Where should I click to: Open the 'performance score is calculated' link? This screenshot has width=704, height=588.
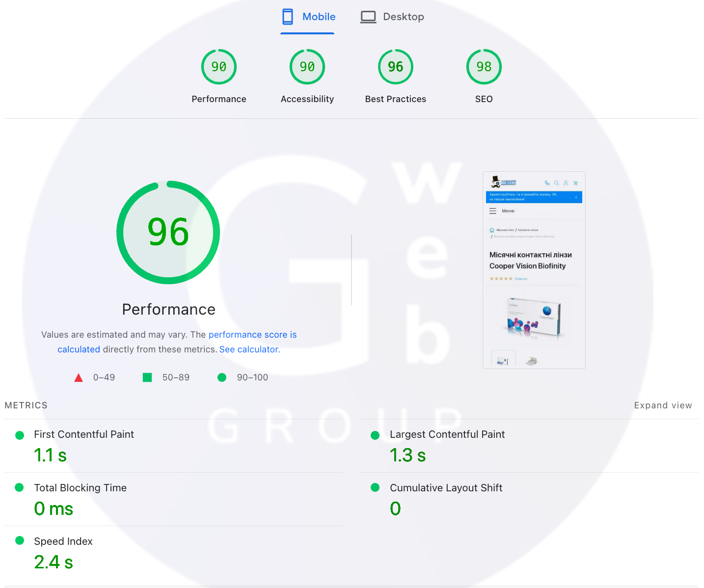(252, 335)
